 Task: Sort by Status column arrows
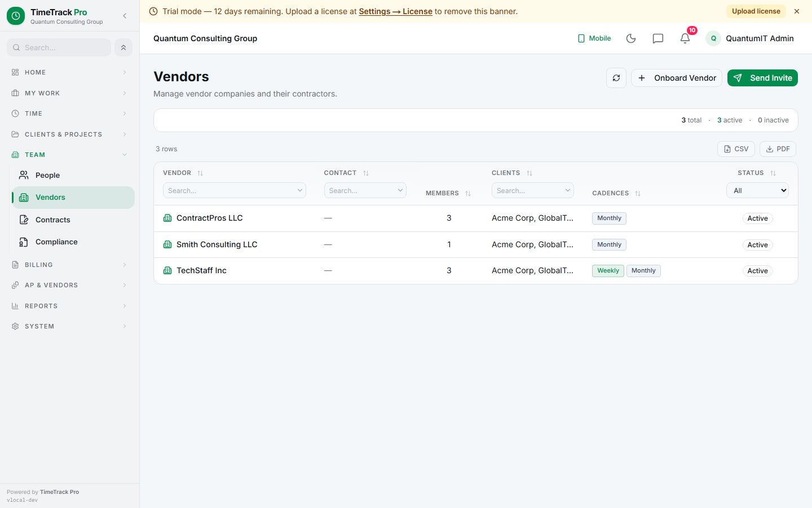tap(773, 173)
